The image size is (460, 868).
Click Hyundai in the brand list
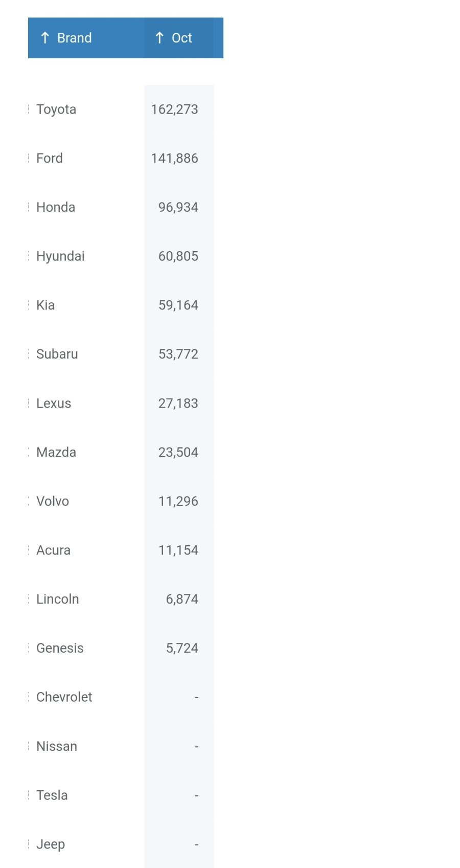tap(60, 256)
